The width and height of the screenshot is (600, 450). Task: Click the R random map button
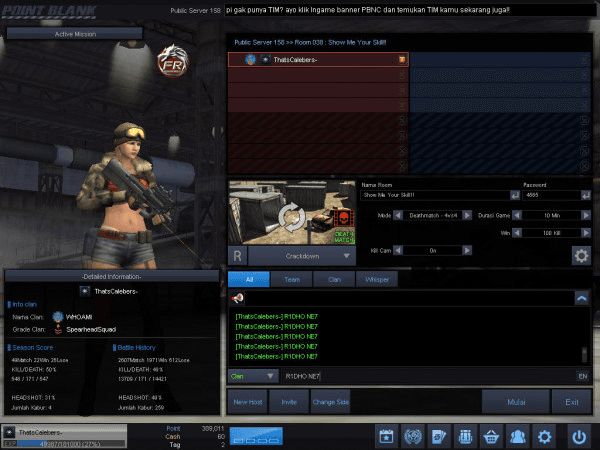[x=237, y=256]
